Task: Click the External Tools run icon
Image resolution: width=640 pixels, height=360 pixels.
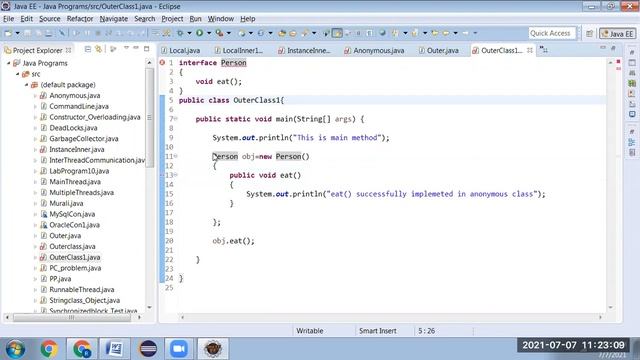Action: pyautogui.click(x=220, y=33)
